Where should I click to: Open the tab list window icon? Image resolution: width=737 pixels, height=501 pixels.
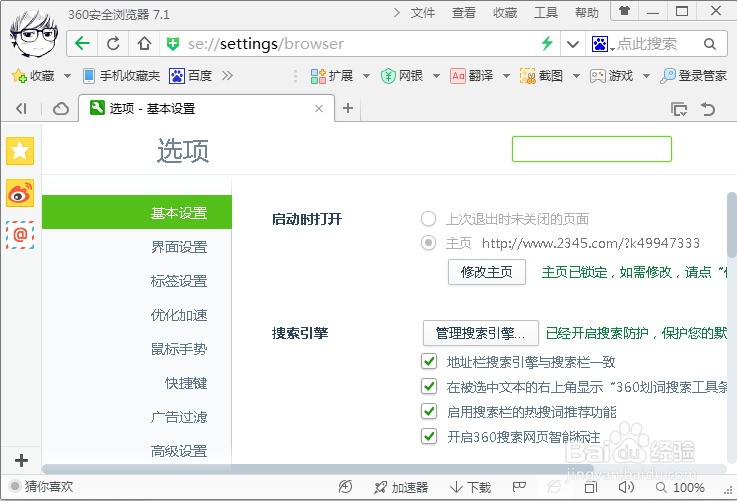(x=679, y=109)
